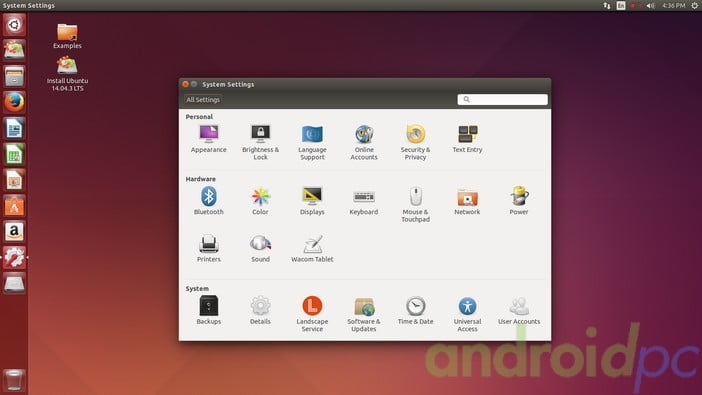The width and height of the screenshot is (702, 395).
Task: Open Text Entry settings
Action: tap(467, 139)
